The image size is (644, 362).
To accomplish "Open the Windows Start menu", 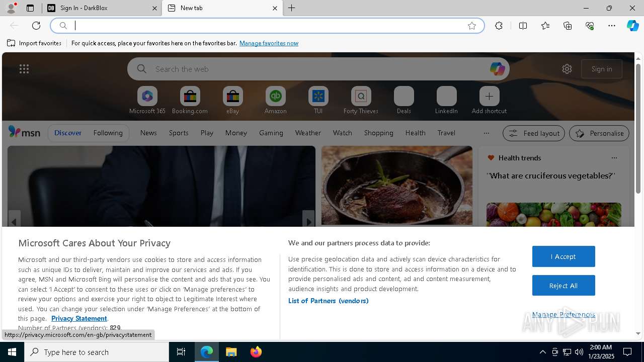I will tap(12, 352).
